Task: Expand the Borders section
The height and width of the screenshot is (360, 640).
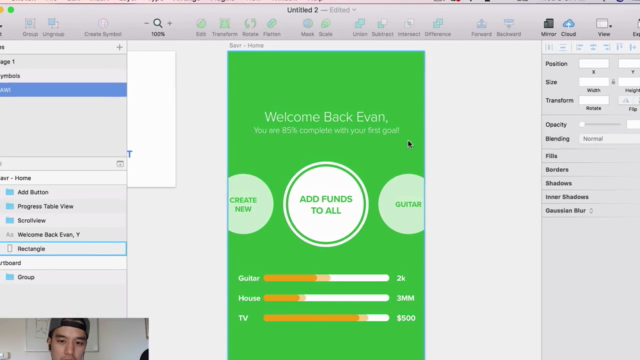Action: [x=557, y=169]
